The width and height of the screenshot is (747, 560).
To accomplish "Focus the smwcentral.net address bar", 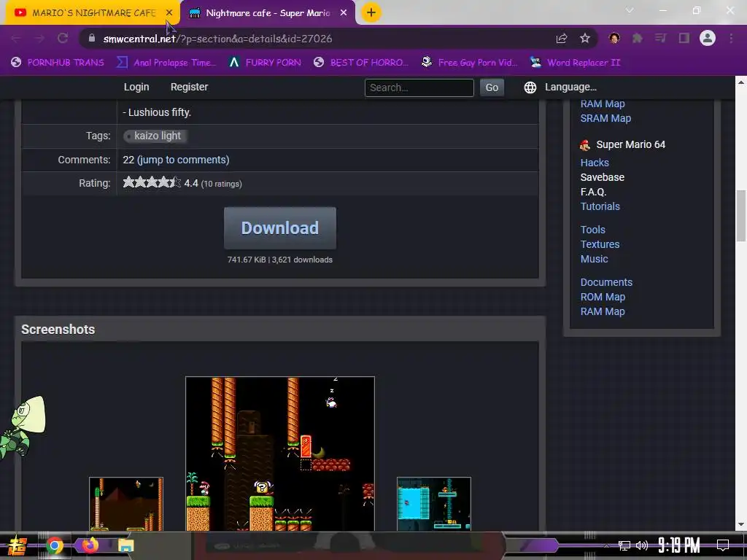I will 314,39.
